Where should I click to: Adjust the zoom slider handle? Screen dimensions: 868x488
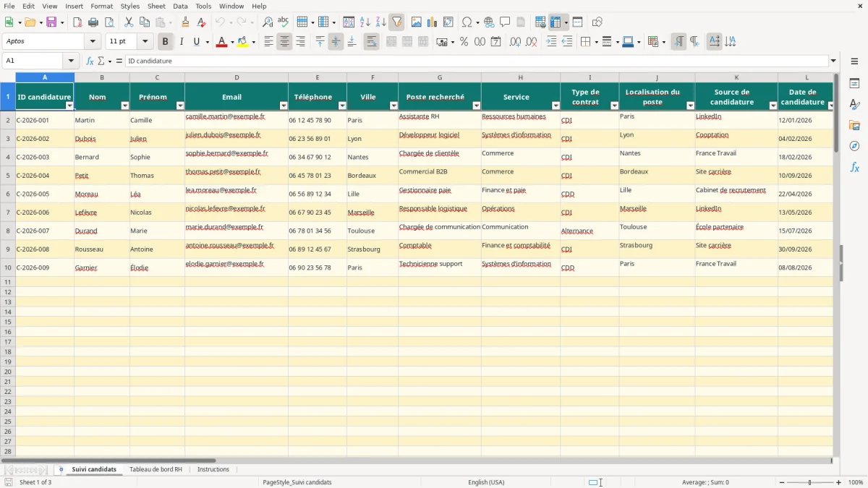810,482
